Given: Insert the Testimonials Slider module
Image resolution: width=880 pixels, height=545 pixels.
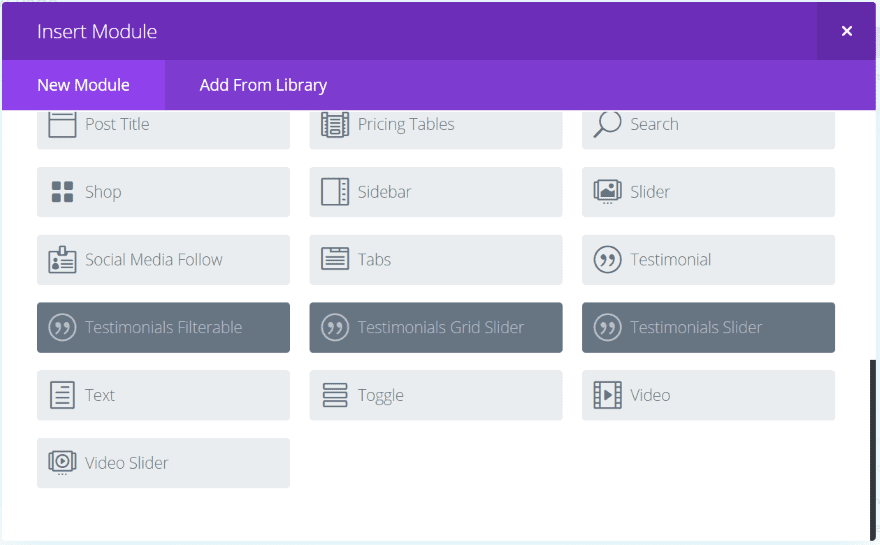Looking at the screenshot, I should [708, 327].
